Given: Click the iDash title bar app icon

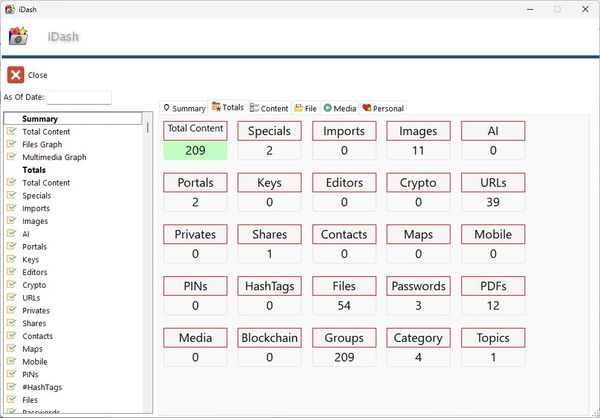Looking at the screenshot, I should [x=10, y=9].
